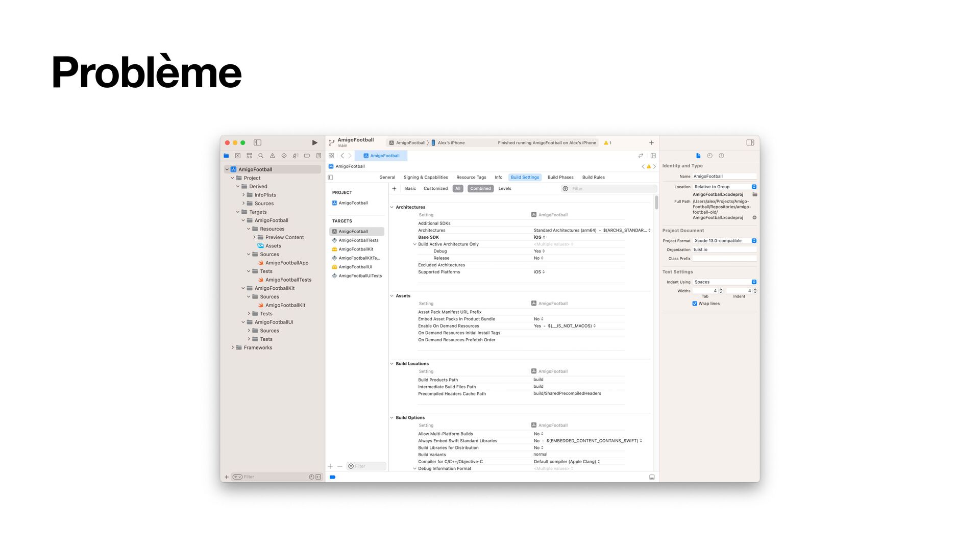Click the build settings vertical scrollbar
The width and height of the screenshot is (980, 551).
pos(656,202)
